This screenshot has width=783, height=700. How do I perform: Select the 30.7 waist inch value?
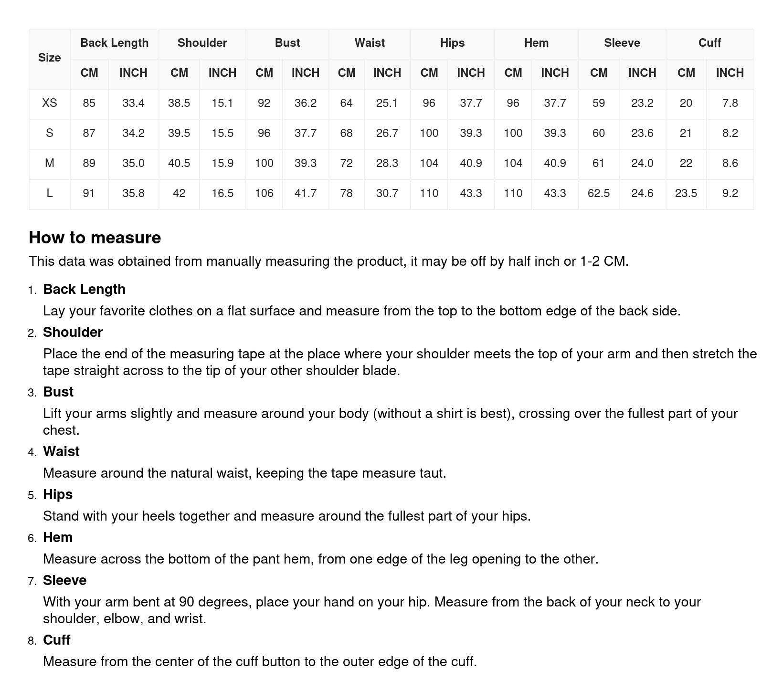click(x=387, y=193)
